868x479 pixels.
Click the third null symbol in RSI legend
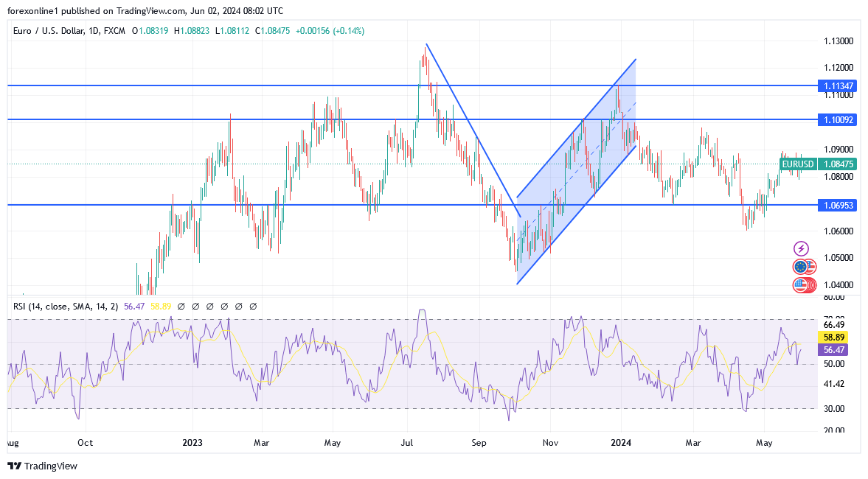point(209,306)
